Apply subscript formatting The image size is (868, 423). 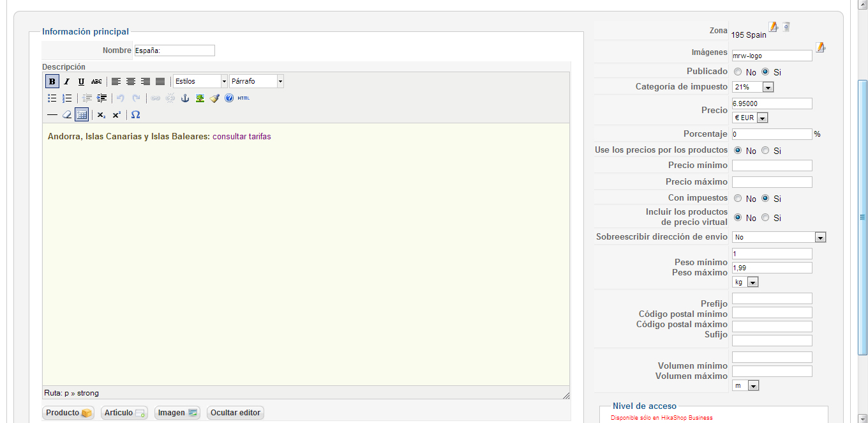101,115
